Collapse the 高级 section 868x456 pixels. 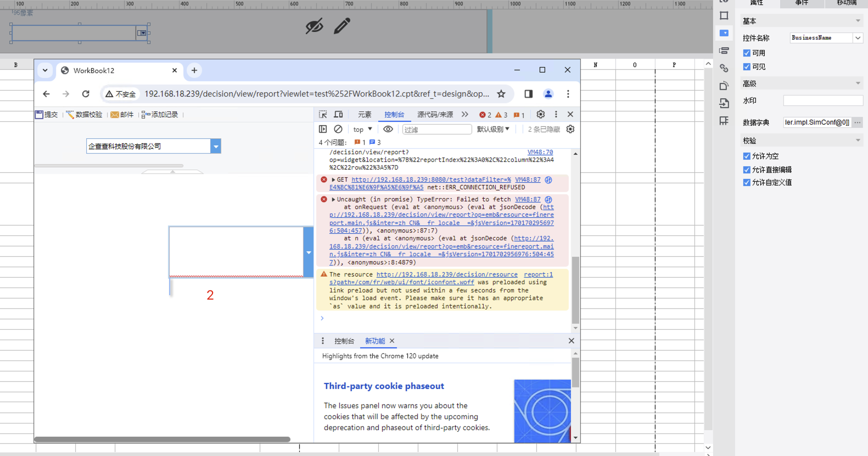coord(858,83)
